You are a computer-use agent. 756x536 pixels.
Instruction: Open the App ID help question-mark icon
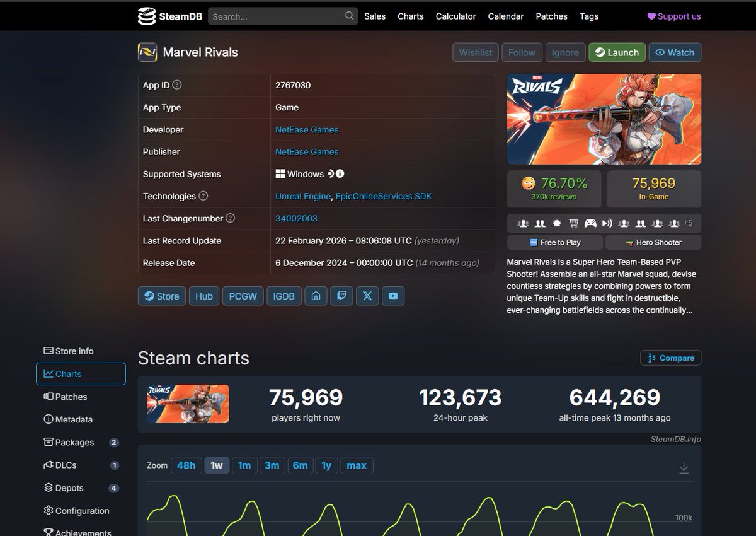177,84
